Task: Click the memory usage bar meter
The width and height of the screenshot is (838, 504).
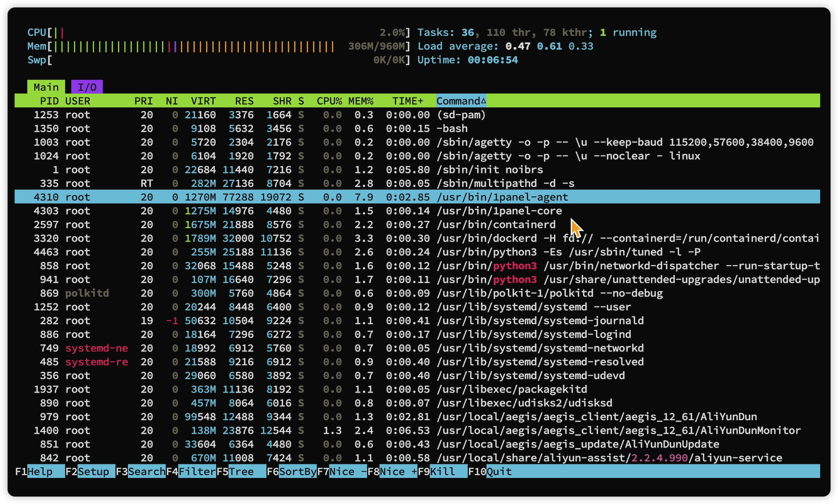Action: 193,46
